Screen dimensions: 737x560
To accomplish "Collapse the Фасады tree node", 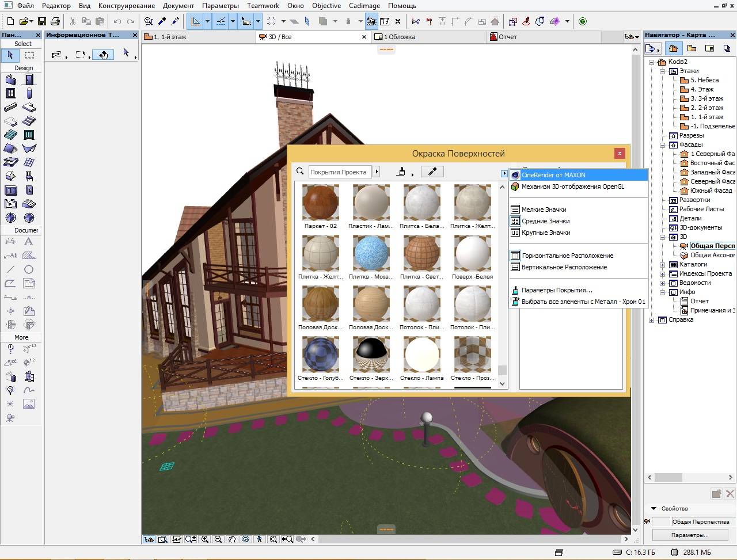I will click(663, 145).
